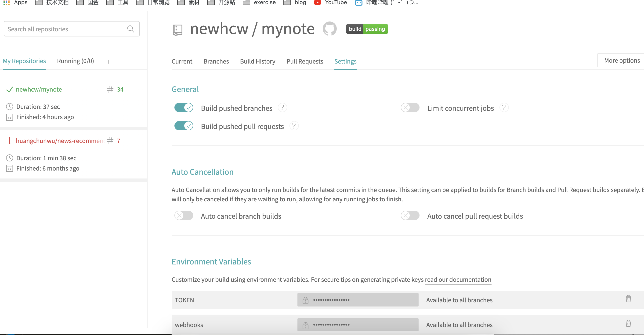Switch to the Current tab

click(x=182, y=61)
